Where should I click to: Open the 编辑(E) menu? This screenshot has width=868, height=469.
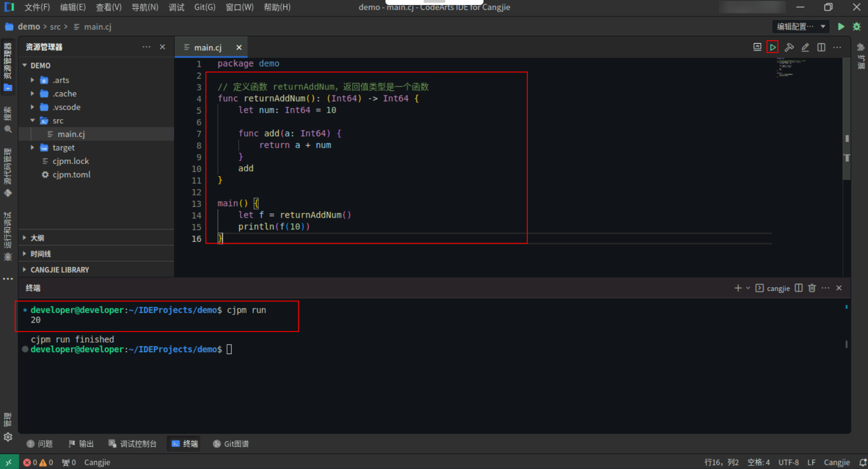[73, 7]
